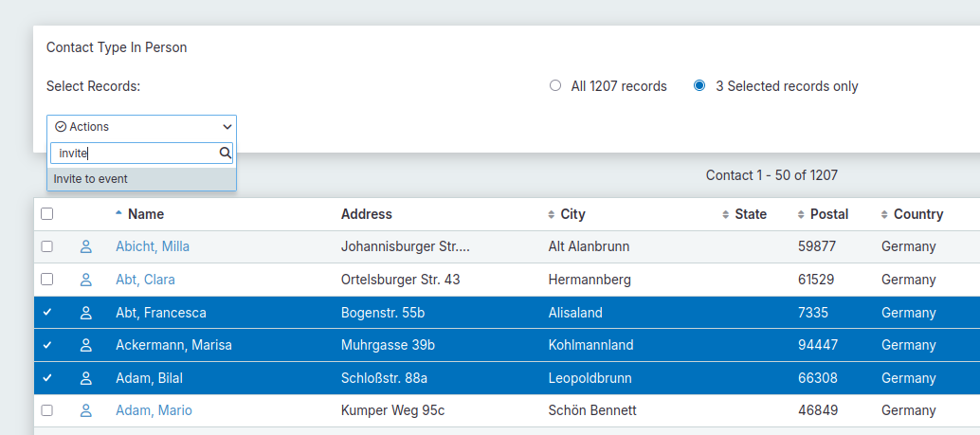Open the Abt, Clara contact link
The image size is (980, 435).
tap(145, 280)
